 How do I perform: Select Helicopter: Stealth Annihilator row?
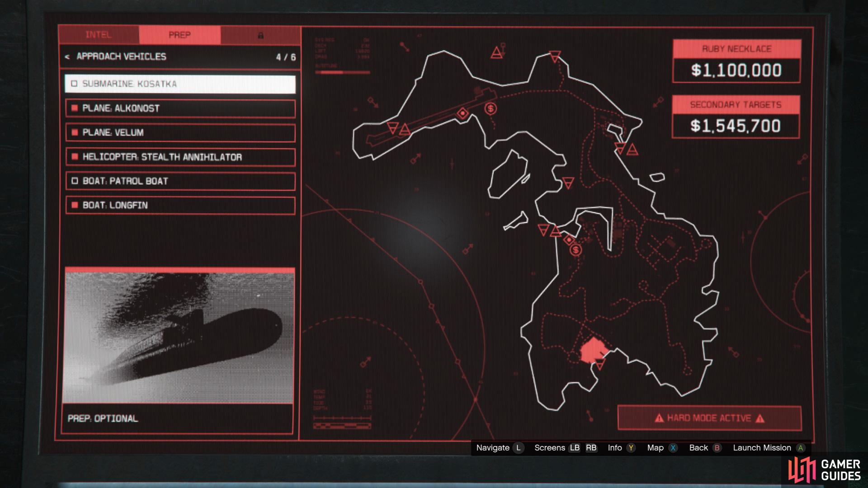tap(180, 157)
